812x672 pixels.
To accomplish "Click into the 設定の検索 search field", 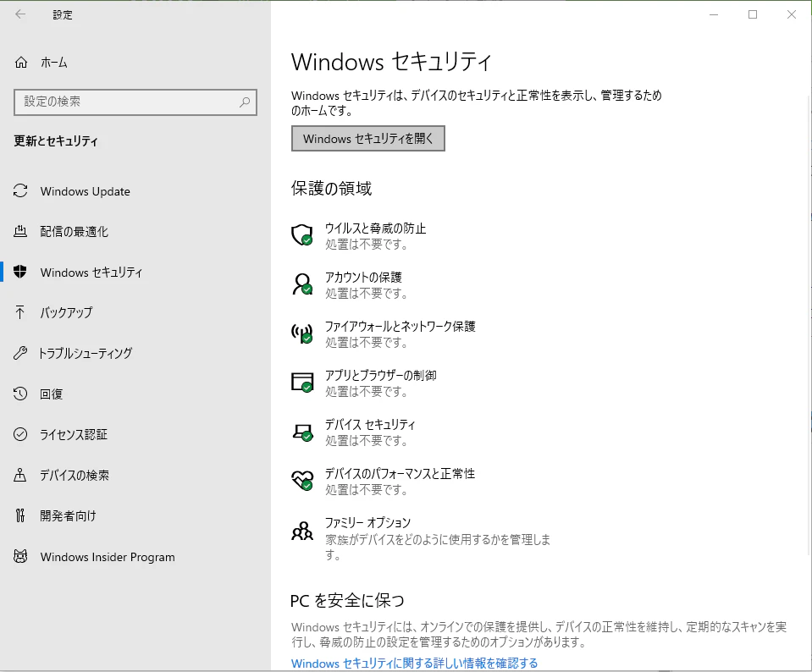I will (135, 102).
